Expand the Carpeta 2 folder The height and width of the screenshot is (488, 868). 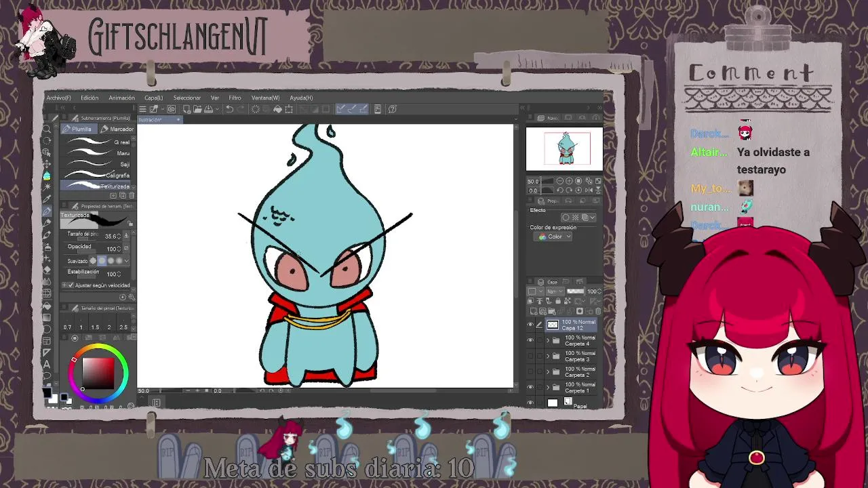pos(548,371)
